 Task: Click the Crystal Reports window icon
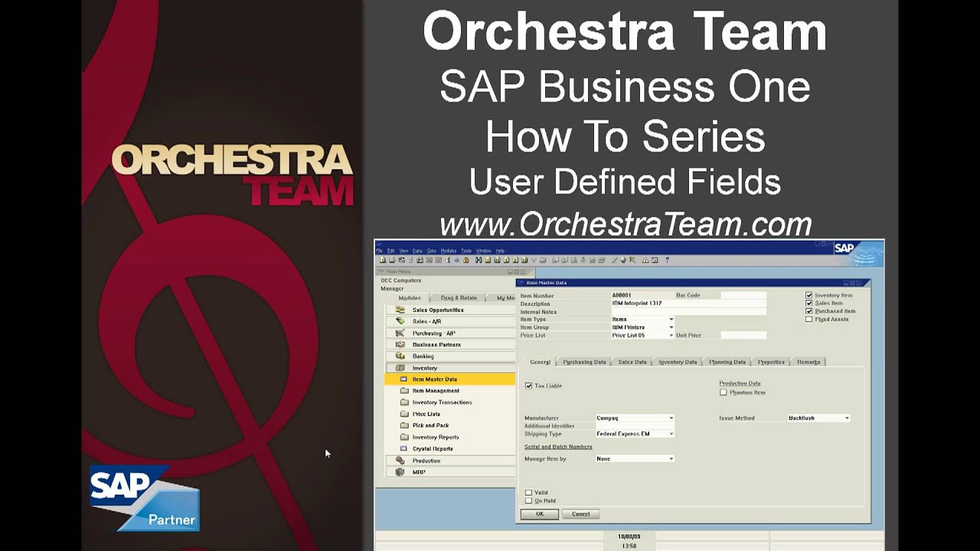404,448
